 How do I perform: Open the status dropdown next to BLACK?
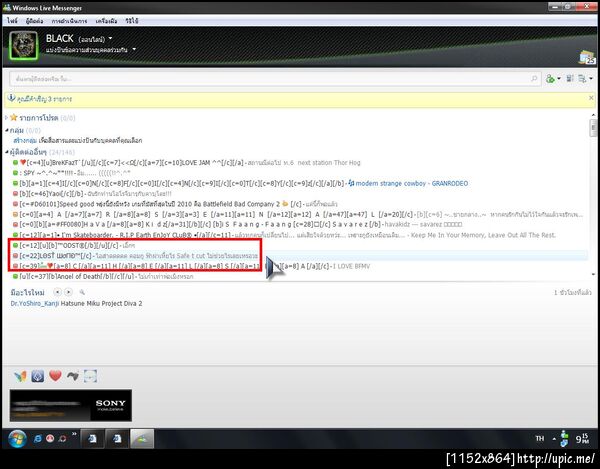tap(111, 39)
